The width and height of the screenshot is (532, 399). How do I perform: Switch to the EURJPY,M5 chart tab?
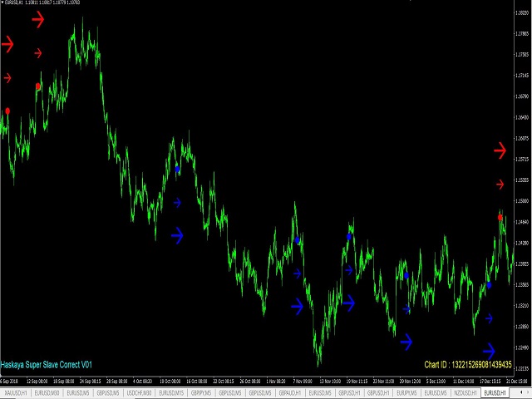406,393
